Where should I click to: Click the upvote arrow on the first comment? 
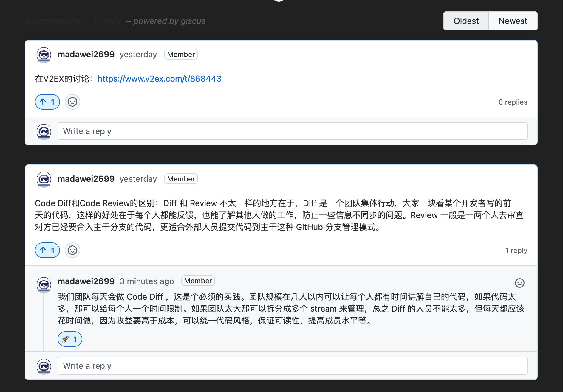tap(47, 102)
